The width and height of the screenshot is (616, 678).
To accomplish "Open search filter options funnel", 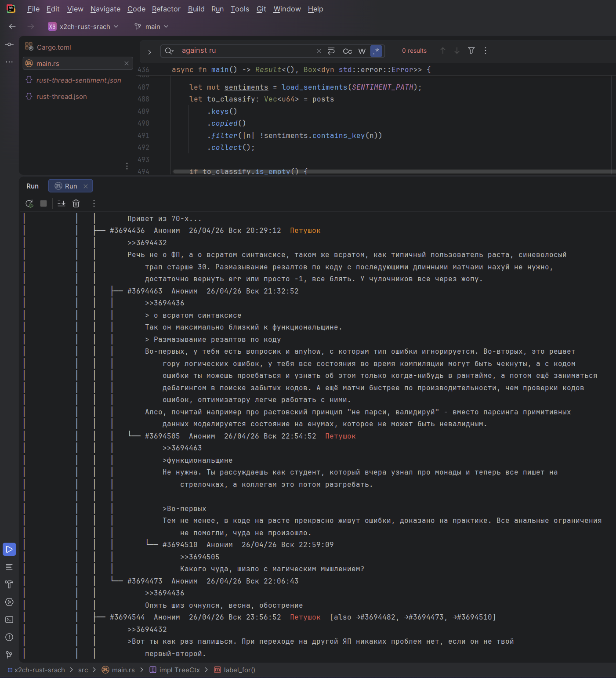I will pyautogui.click(x=471, y=51).
